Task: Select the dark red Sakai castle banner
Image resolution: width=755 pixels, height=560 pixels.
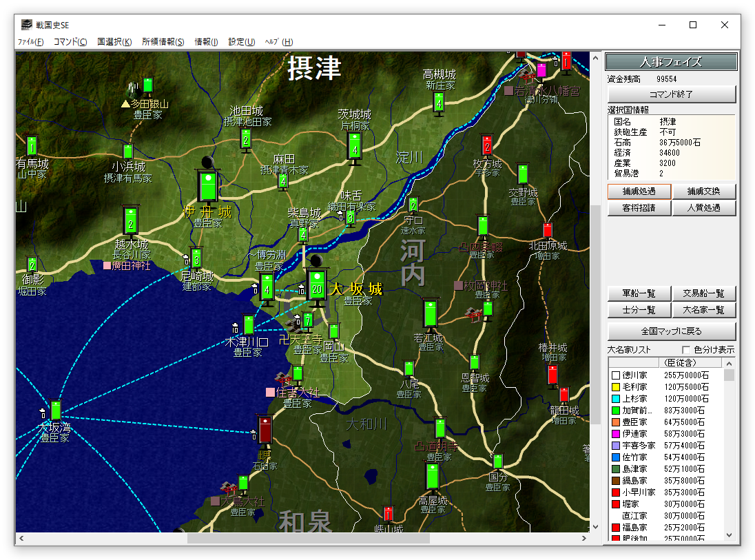Action: tap(265, 430)
